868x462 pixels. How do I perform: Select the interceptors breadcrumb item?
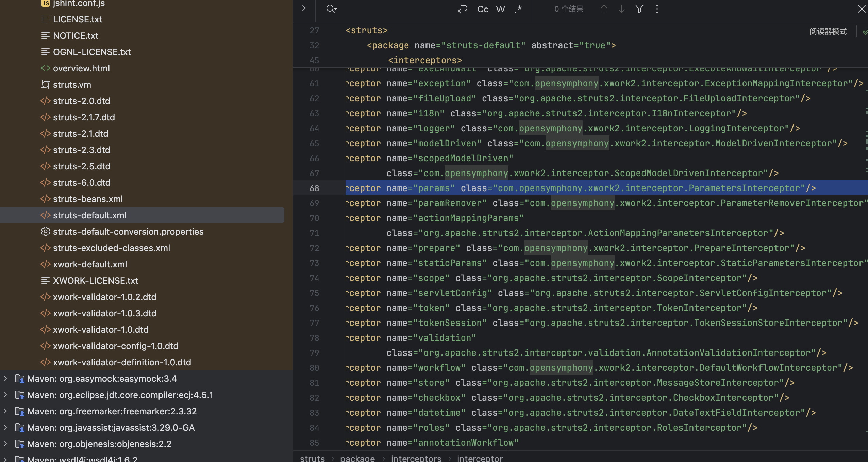(416, 458)
